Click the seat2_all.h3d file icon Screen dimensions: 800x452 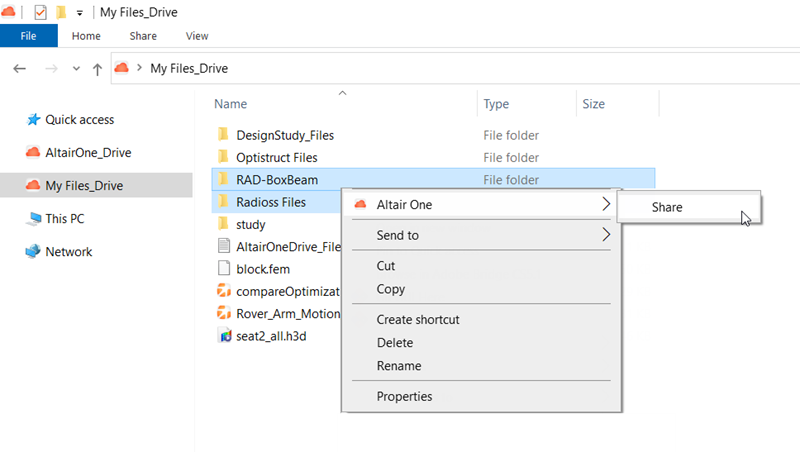click(224, 335)
